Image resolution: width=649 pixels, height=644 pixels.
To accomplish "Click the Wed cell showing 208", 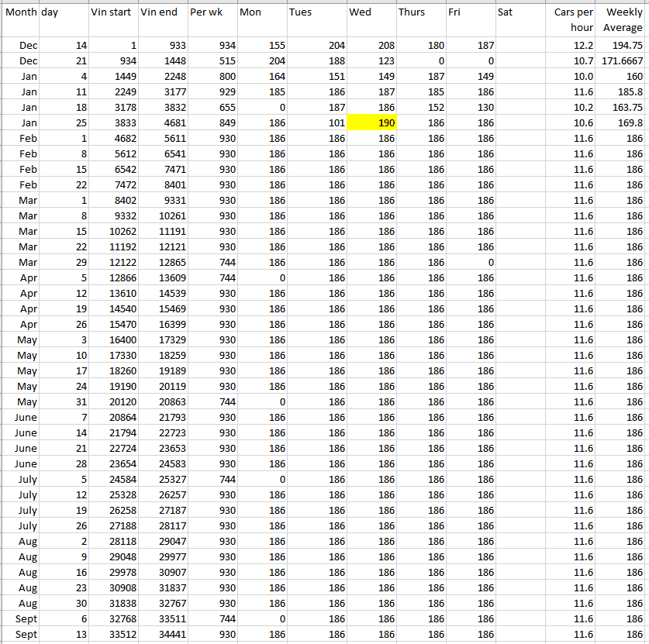I will pyautogui.click(x=372, y=46).
